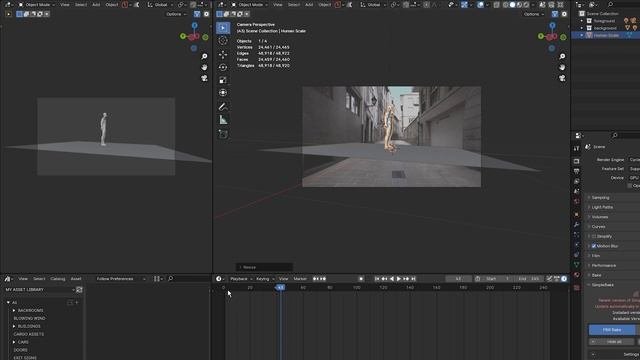Image resolution: width=640 pixels, height=360 pixels.
Task: Open the World properties tab
Action: pyautogui.click(x=576, y=202)
